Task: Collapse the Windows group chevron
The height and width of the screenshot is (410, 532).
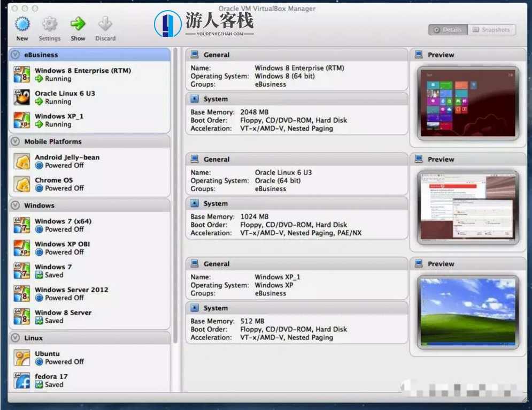Action: point(15,206)
